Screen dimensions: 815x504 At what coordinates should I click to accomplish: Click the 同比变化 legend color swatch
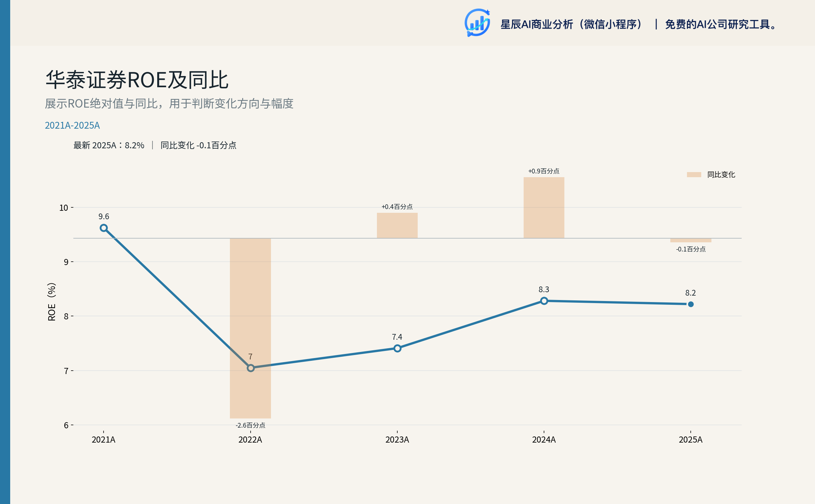pos(694,174)
